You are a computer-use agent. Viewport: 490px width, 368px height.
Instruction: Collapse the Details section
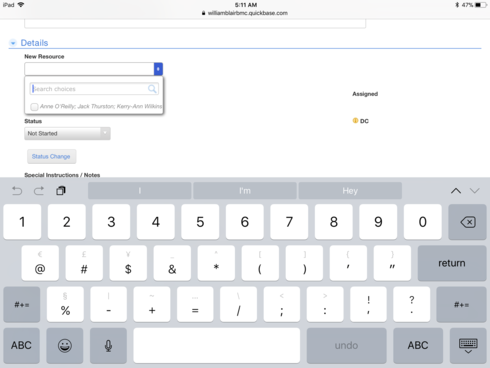click(x=13, y=43)
